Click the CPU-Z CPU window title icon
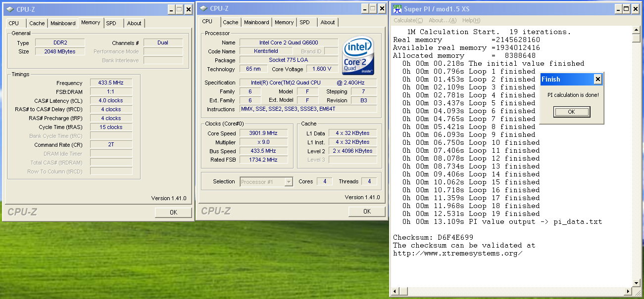This screenshot has width=644, height=299. tap(203, 8)
